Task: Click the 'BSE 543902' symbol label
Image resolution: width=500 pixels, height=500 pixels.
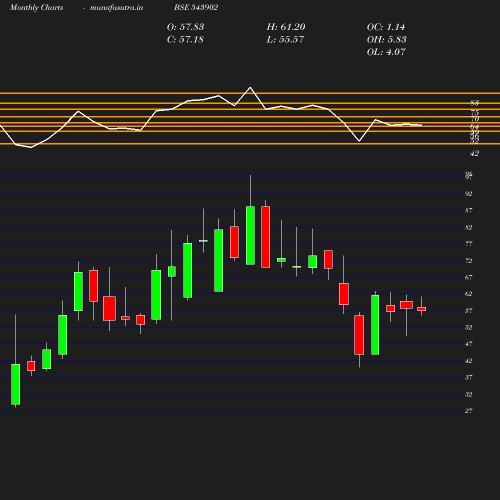Action: (x=196, y=7)
